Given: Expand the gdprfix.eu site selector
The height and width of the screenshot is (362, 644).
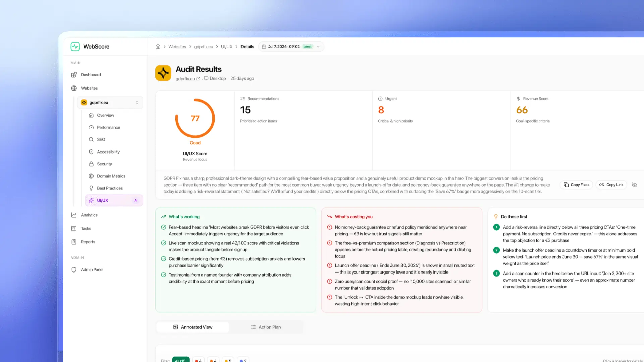Looking at the screenshot, I should [x=110, y=102].
